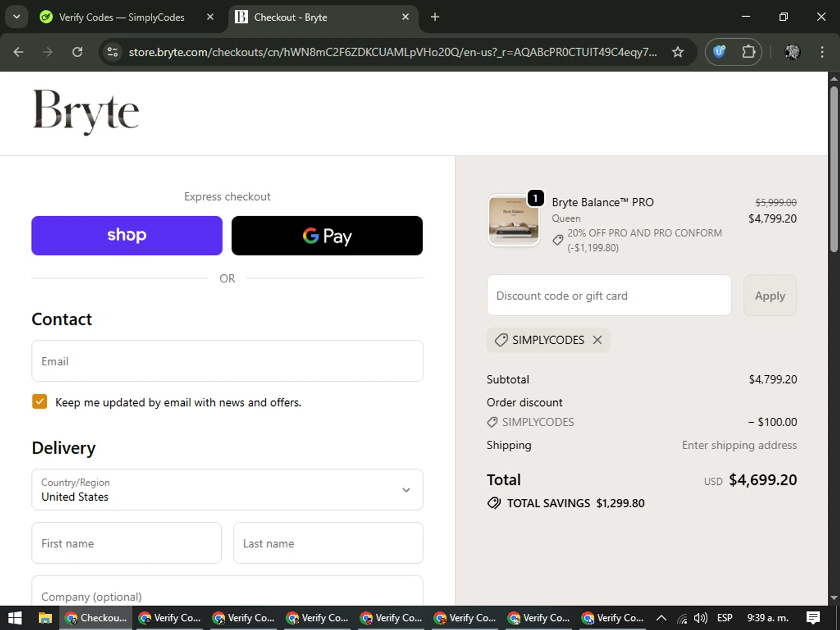Open the tab search dropdown arrow
840x630 pixels.
click(x=17, y=17)
